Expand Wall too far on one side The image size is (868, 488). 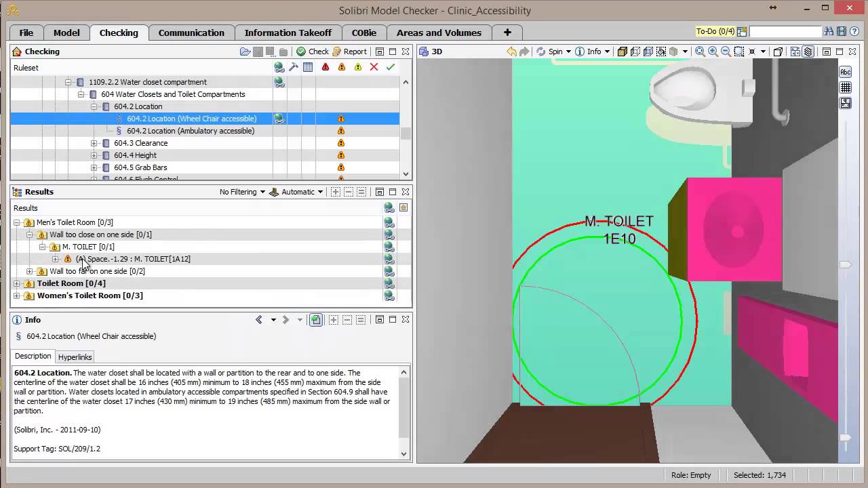[x=30, y=271]
